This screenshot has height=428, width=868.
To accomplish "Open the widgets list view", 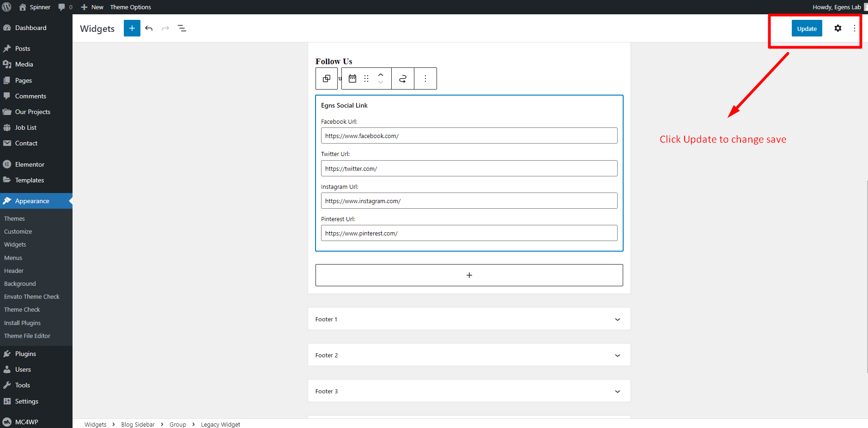I will tap(182, 28).
